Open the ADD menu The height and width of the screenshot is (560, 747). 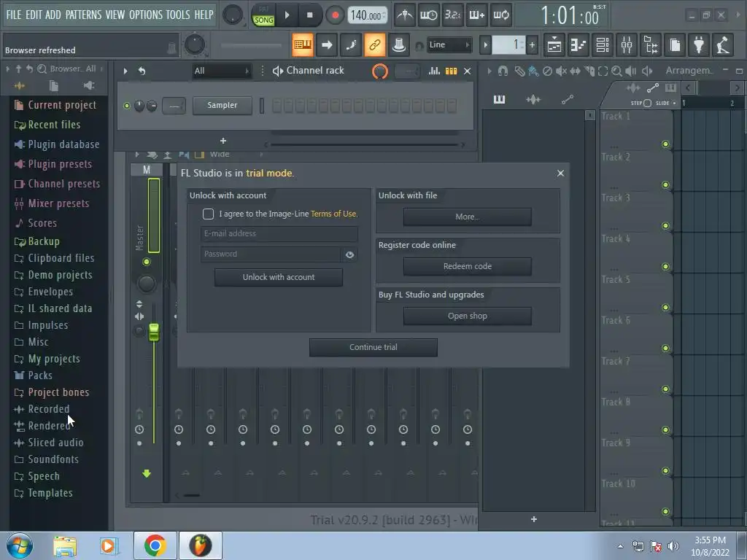pyautogui.click(x=53, y=15)
